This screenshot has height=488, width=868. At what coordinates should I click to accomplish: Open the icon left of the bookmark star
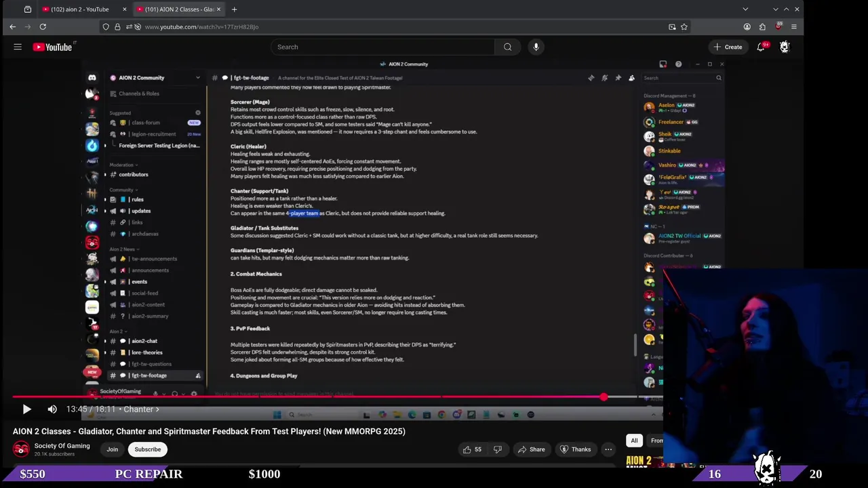pos(672,26)
